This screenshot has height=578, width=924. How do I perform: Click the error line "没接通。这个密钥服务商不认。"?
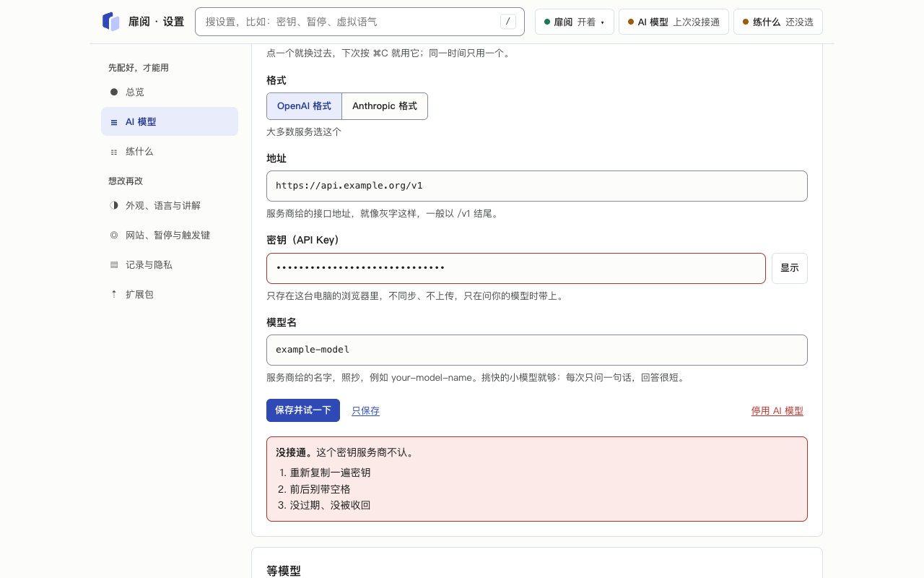345,452
